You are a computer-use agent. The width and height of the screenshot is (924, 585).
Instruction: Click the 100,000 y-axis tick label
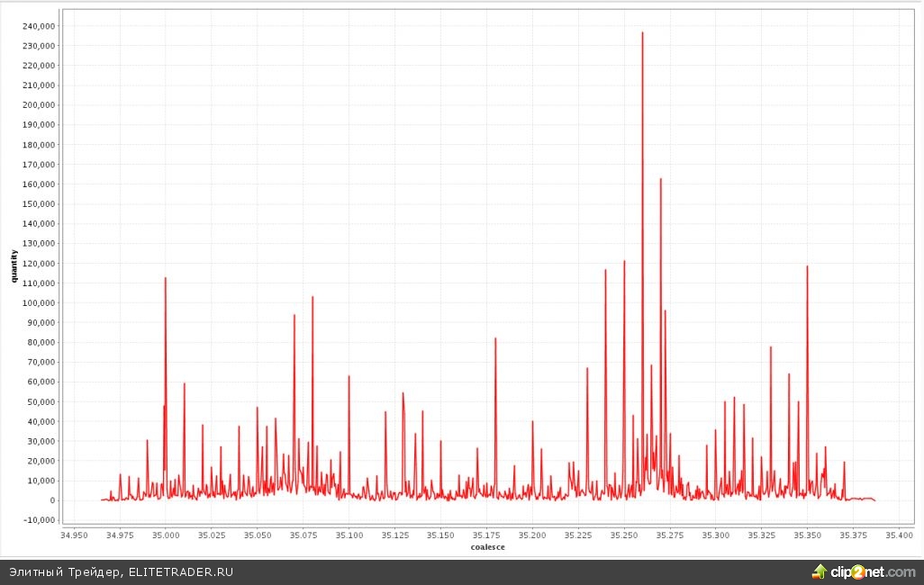[40, 303]
